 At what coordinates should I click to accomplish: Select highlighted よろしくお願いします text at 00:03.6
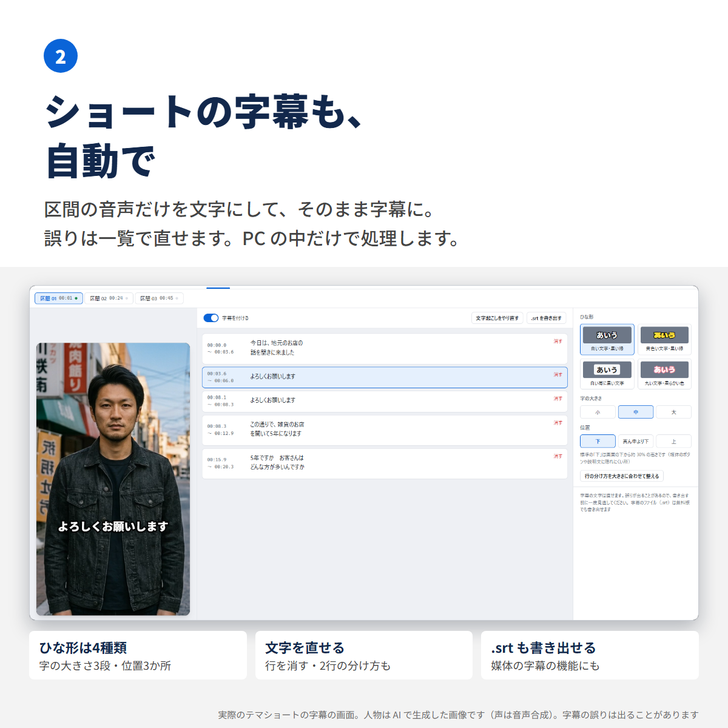(273, 377)
